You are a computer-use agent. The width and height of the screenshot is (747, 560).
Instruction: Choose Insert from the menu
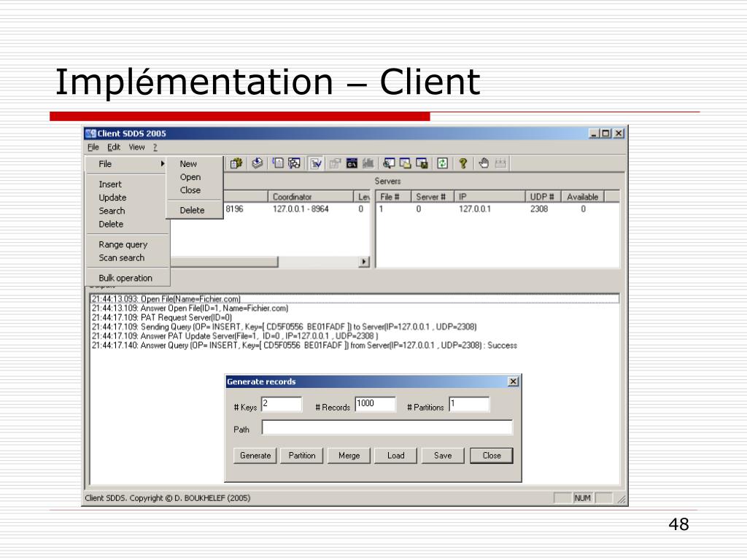click(x=110, y=184)
